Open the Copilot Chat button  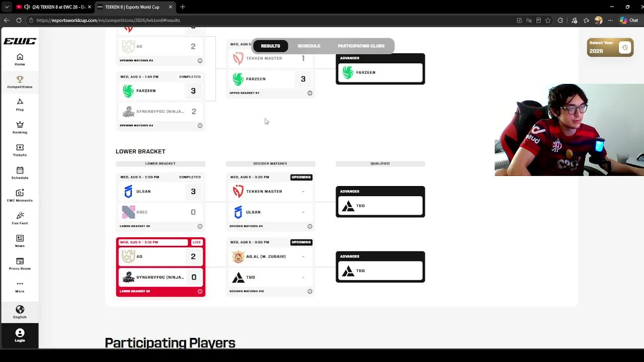[629, 20]
